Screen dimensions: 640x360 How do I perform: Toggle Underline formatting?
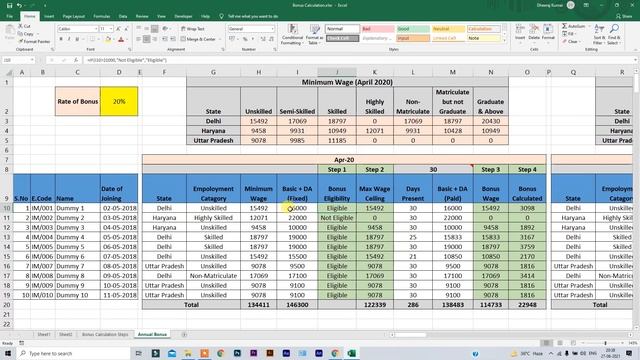click(77, 39)
